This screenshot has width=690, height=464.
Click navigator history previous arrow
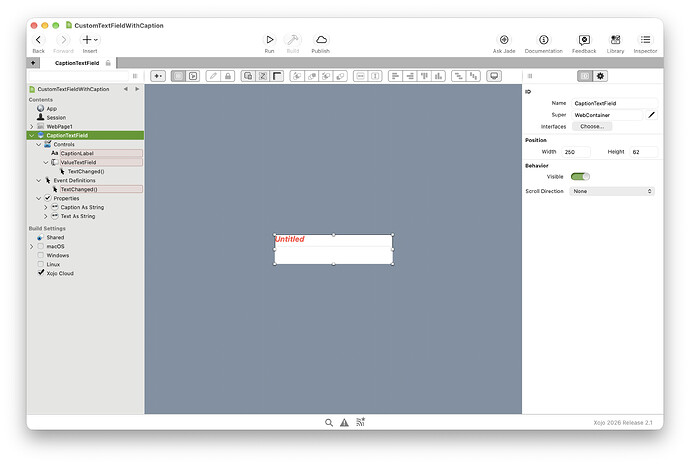pos(125,89)
